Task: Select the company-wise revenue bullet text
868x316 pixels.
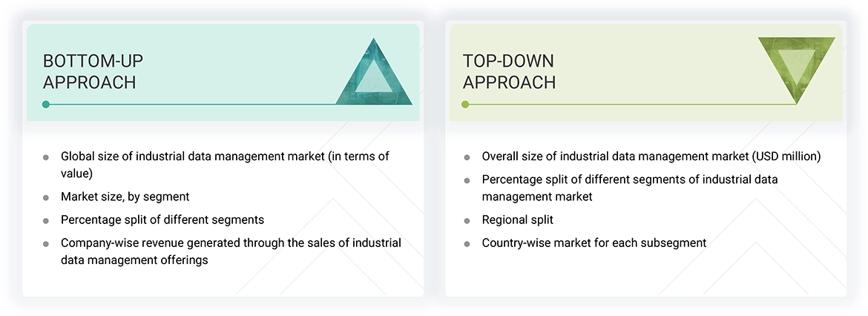Action: tap(231, 250)
